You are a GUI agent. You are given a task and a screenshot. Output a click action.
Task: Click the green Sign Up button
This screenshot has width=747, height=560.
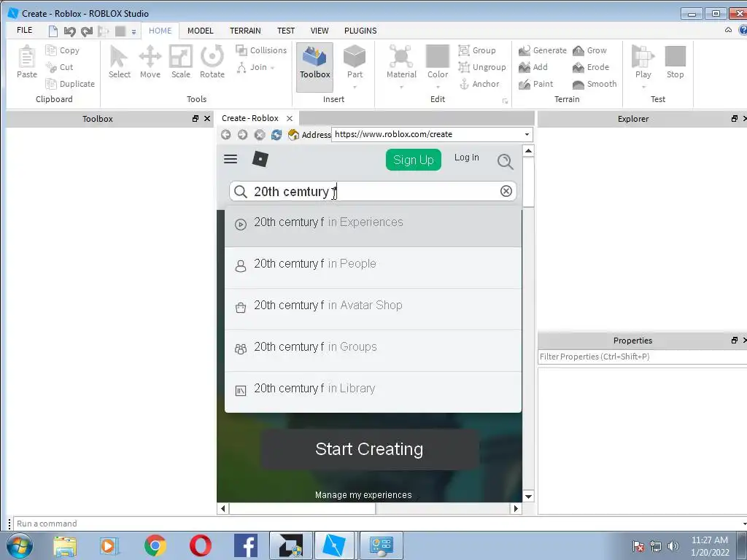[x=414, y=160]
